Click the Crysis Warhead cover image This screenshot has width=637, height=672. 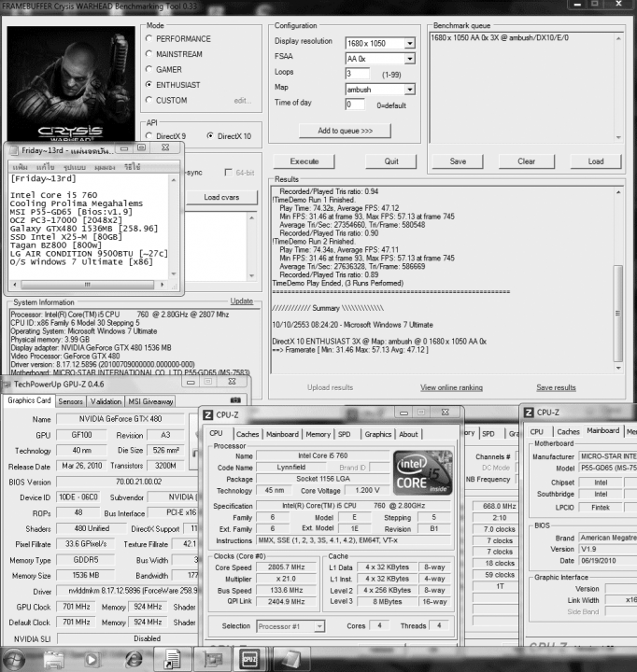[x=71, y=84]
